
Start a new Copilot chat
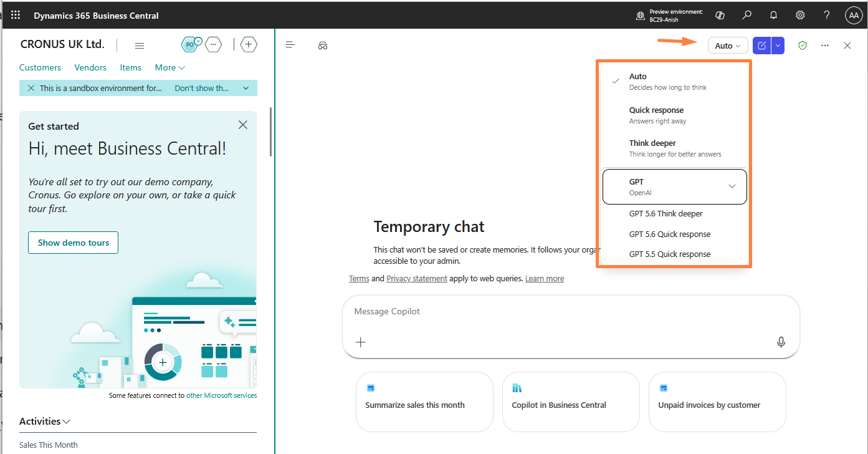coord(761,46)
